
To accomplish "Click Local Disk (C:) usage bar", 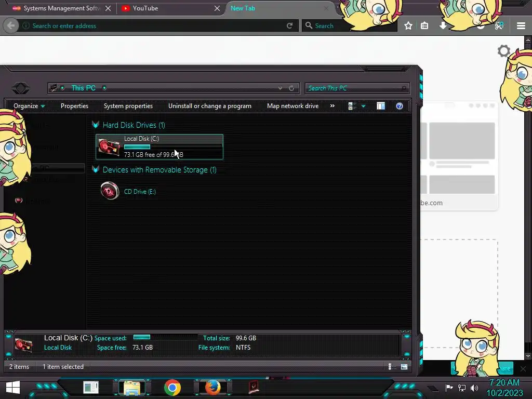I will (x=173, y=147).
